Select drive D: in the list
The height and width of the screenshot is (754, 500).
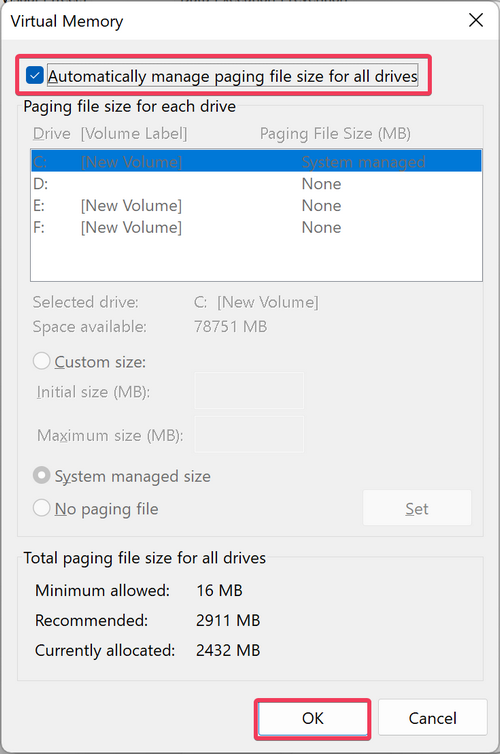coord(256,184)
